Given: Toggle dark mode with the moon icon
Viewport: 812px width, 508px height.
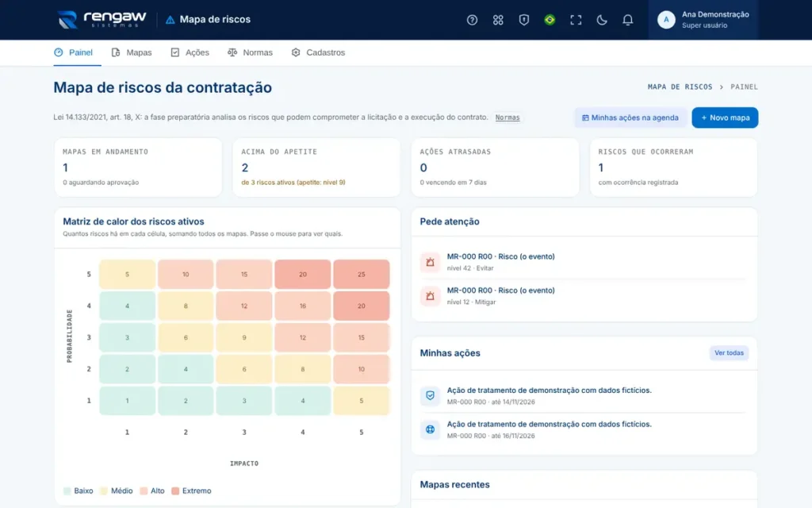Looking at the screenshot, I should tap(601, 20).
